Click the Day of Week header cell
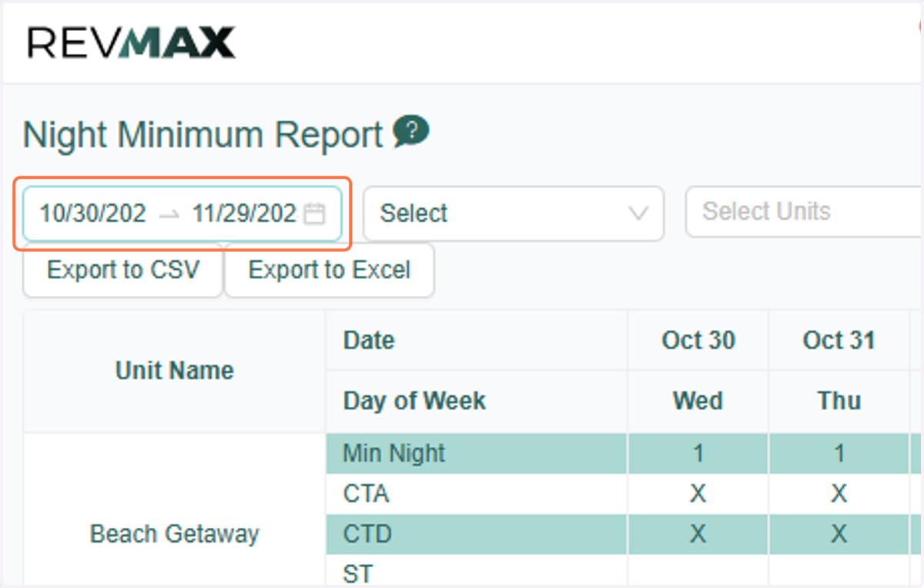This screenshot has width=924, height=588. [477, 401]
